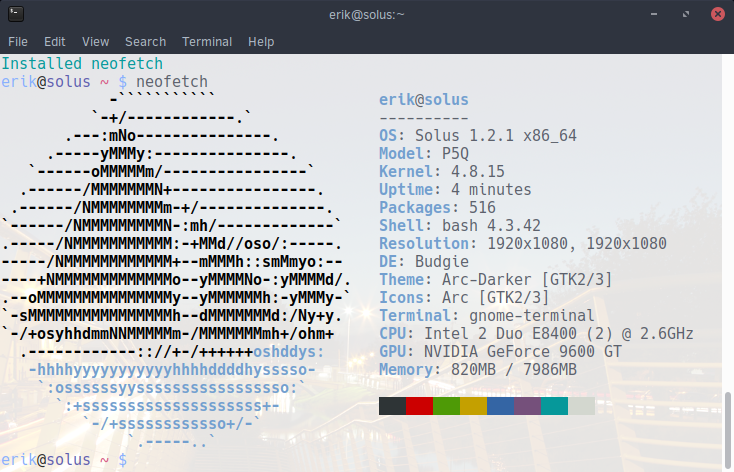Click the 'Uptime: 4 minutes' line
734x472 pixels.
(x=455, y=190)
